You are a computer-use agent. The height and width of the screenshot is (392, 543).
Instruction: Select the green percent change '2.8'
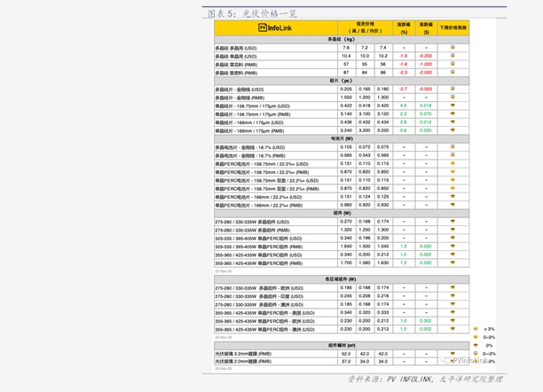pyautogui.click(x=404, y=122)
